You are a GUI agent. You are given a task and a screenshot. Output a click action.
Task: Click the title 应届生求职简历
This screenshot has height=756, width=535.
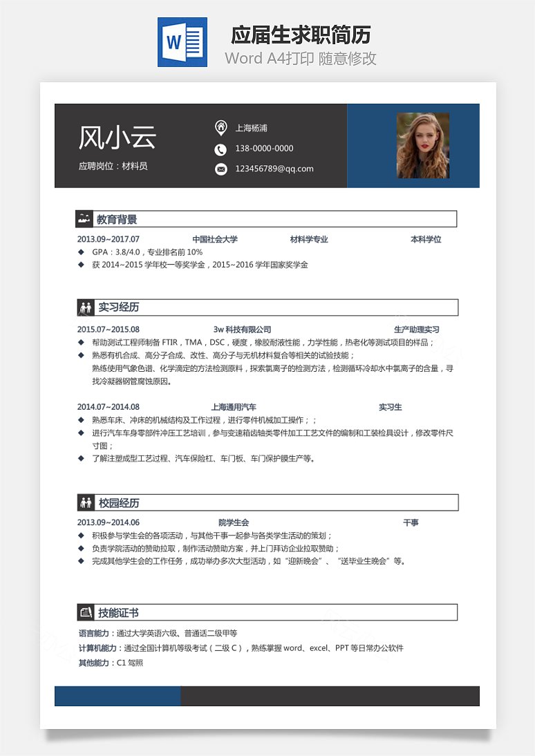pos(300,35)
